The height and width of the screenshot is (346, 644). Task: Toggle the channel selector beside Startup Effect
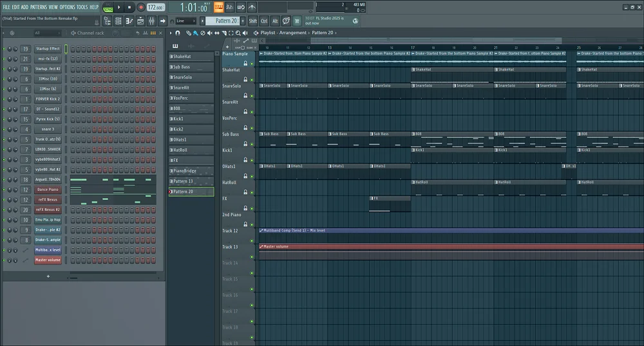coord(66,49)
